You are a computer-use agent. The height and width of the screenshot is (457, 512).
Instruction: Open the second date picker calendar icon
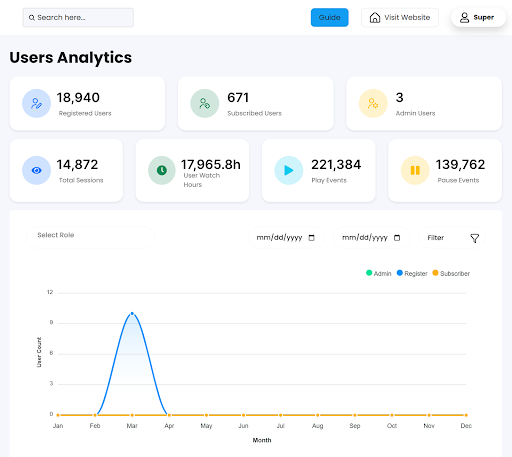(397, 238)
